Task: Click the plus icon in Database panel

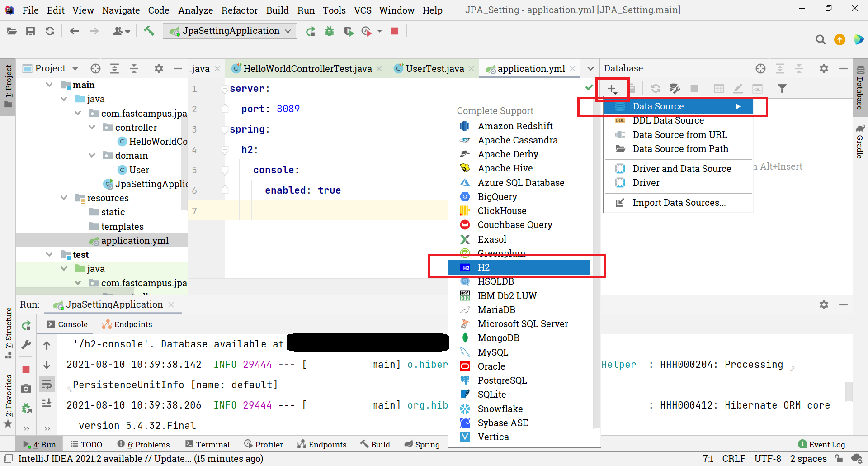Action: point(612,89)
